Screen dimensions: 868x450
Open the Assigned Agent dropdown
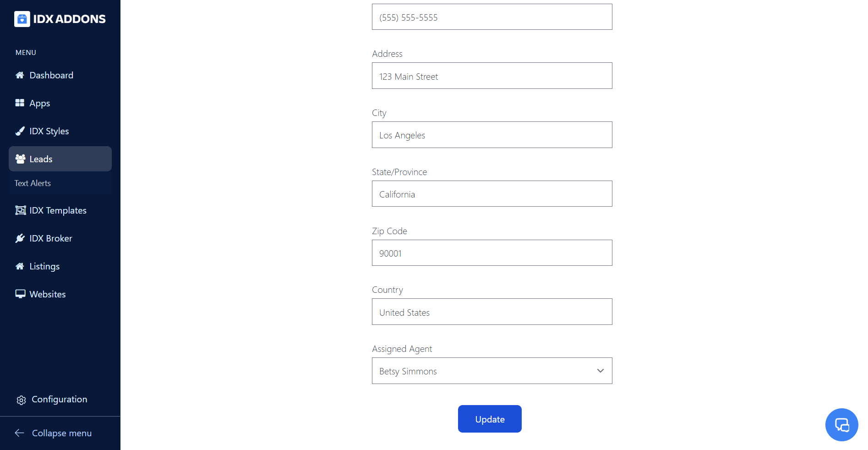[x=491, y=371]
